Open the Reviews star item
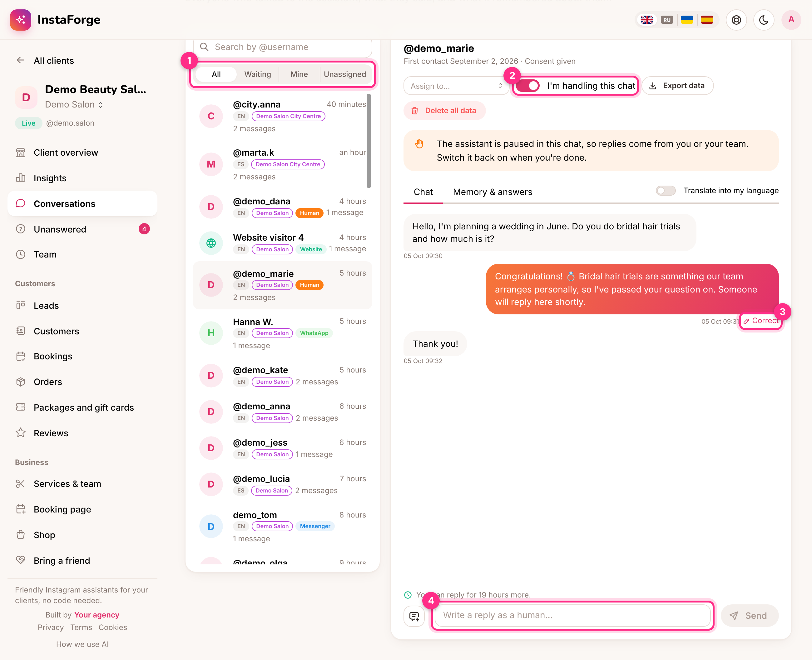 coord(82,433)
